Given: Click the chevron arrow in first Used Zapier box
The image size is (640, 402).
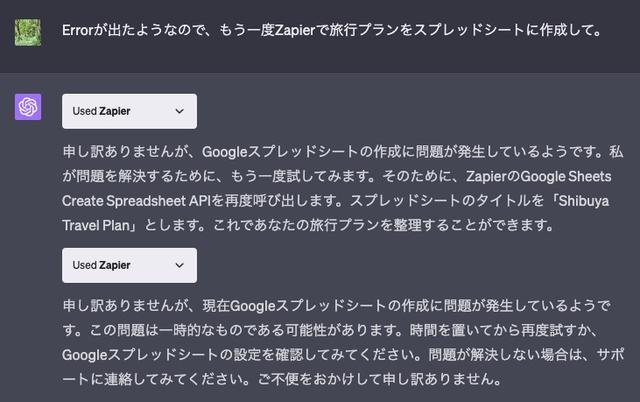Looking at the screenshot, I should 179,111.
